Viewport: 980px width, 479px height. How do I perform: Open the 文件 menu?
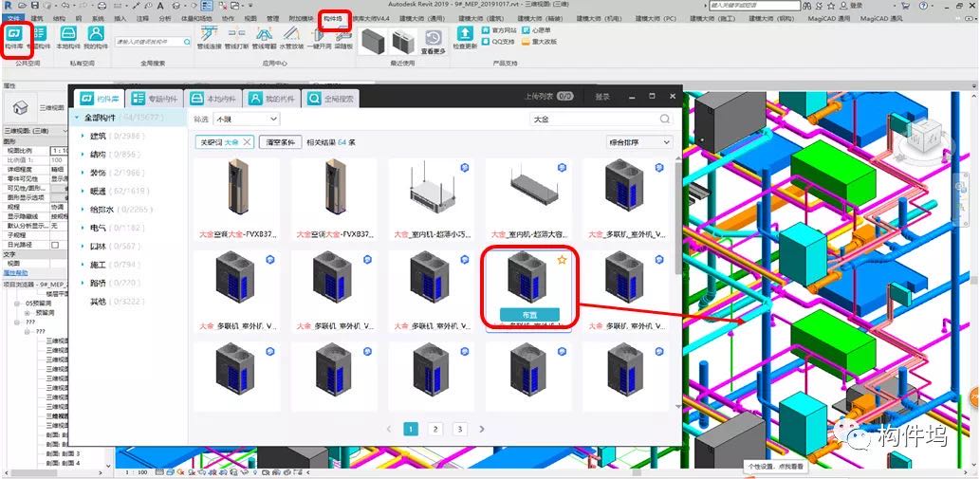(12, 19)
